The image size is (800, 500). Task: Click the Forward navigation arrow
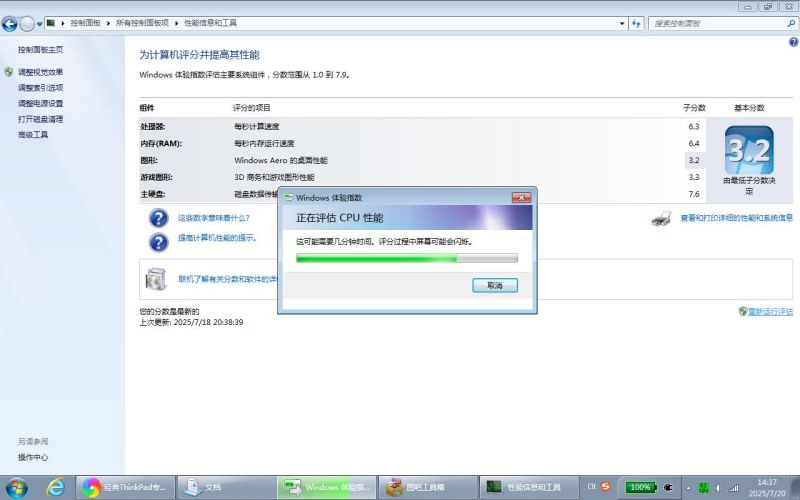(x=27, y=23)
